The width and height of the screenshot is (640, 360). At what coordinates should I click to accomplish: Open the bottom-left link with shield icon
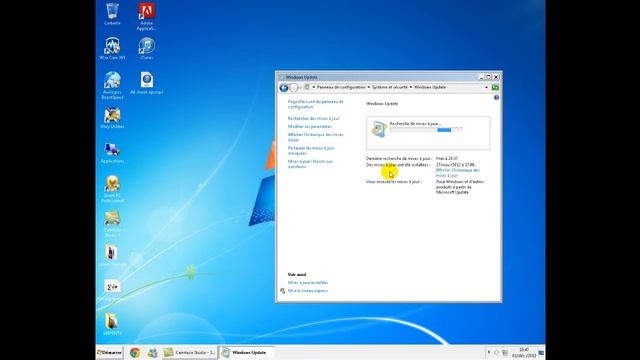click(x=307, y=291)
